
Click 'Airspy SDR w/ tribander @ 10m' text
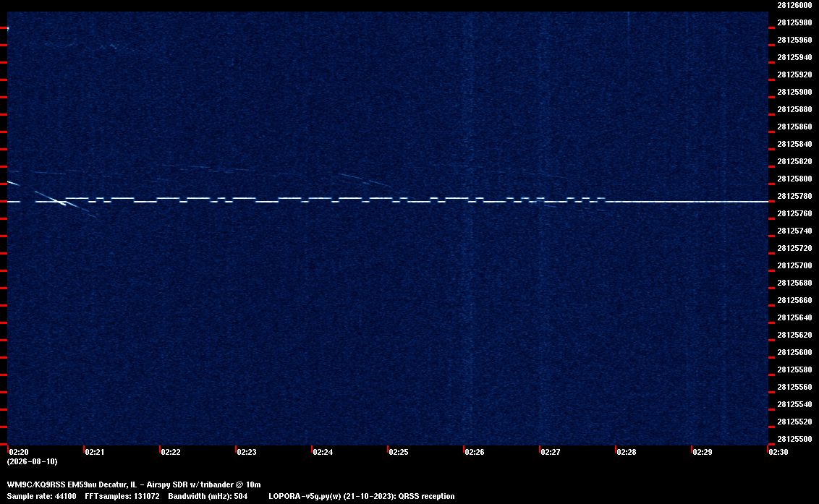click(204, 484)
